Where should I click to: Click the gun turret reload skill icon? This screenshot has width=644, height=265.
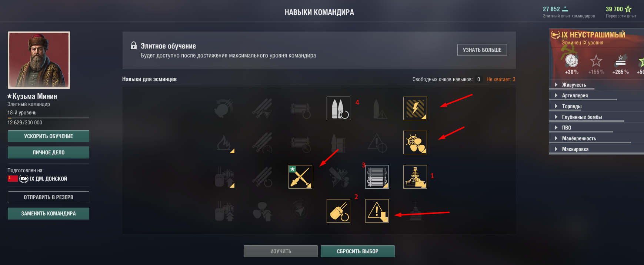(x=338, y=211)
